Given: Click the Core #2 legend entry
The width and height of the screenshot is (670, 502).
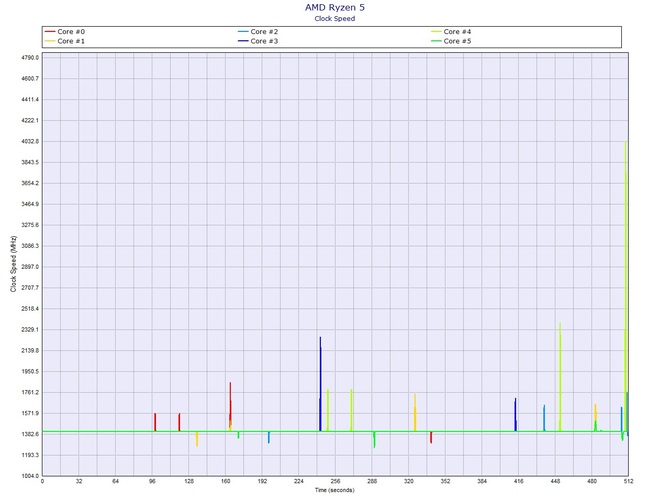Looking at the screenshot, I should pyautogui.click(x=258, y=32).
